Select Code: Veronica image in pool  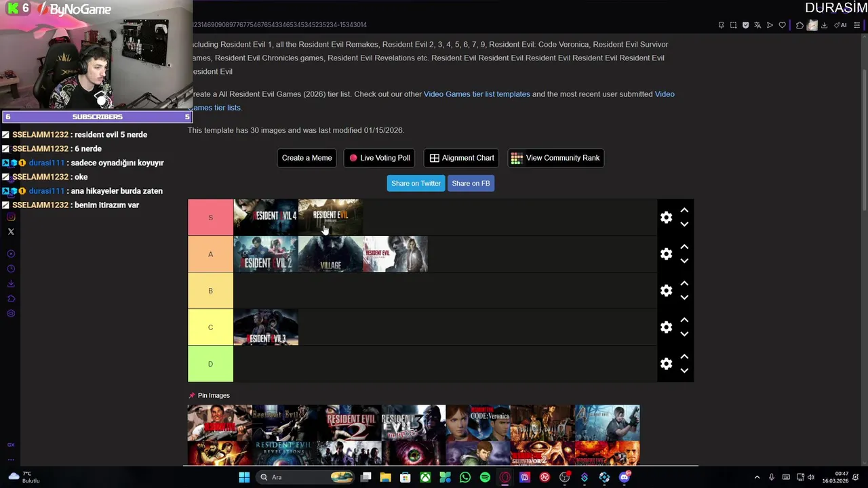tap(478, 423)
